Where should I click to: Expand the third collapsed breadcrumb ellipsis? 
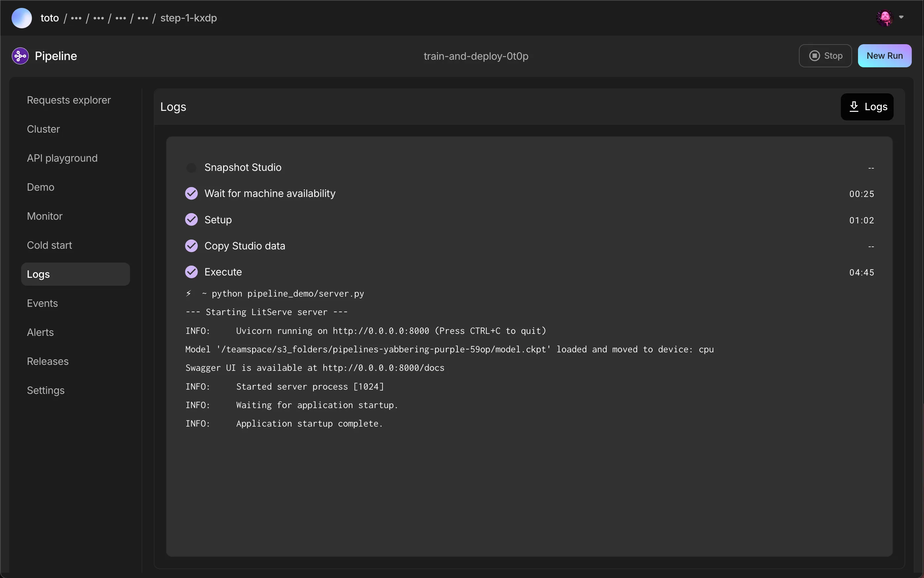[x=120, y=18]
